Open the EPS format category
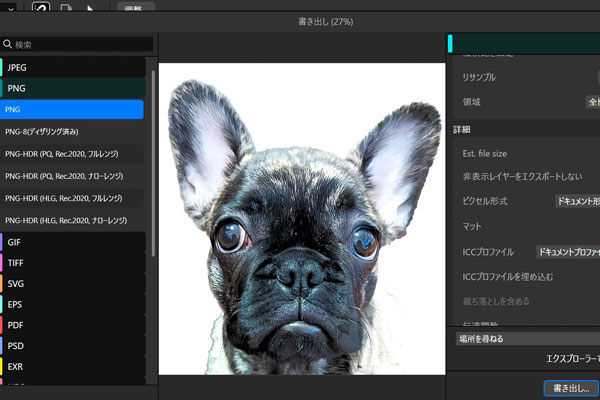The height and width of the screenshot is (400, 600). (73, 304)
